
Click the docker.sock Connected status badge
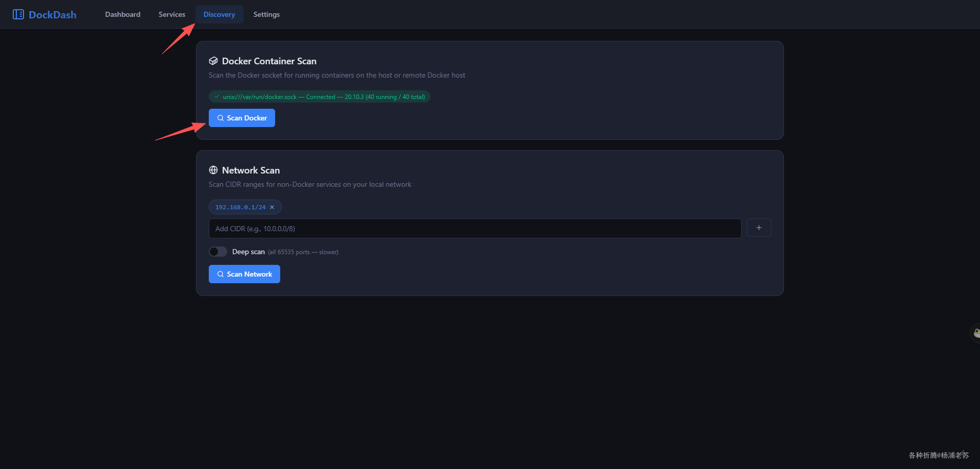coord(320,96)
